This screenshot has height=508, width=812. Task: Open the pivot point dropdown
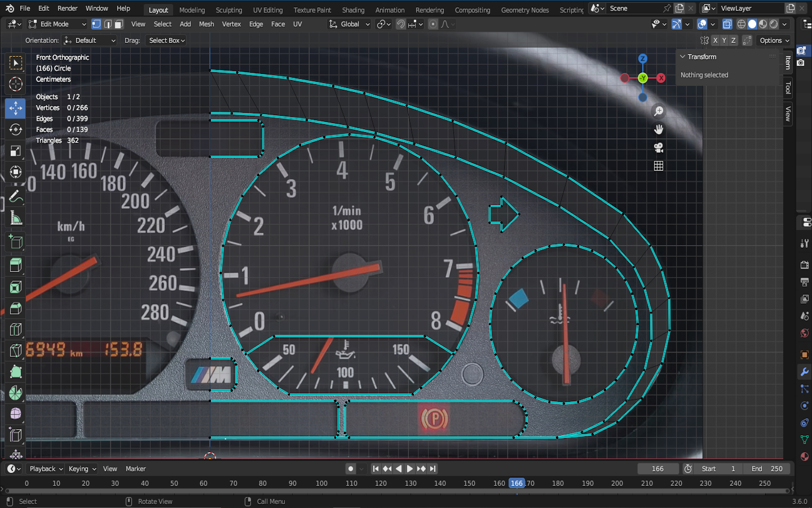pyautogui.click(x=383, y=24)
